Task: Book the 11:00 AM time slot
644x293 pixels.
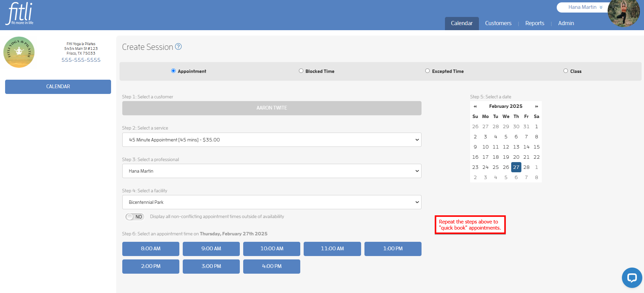Action: (x=332, y=249)
